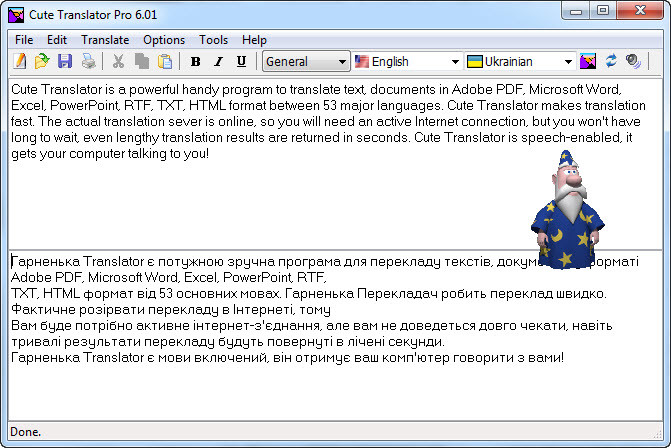Toggle italic formatting
This screenshot has height=448, width=671.
click(x=219, y=62)
